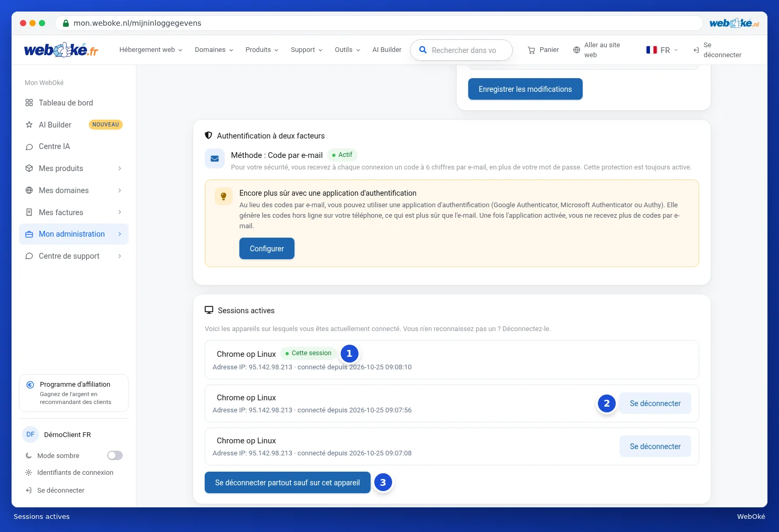Click the Identifiants de connexion gear icon
This screenshot has width=779, height=532.
[x=29, y=473]
